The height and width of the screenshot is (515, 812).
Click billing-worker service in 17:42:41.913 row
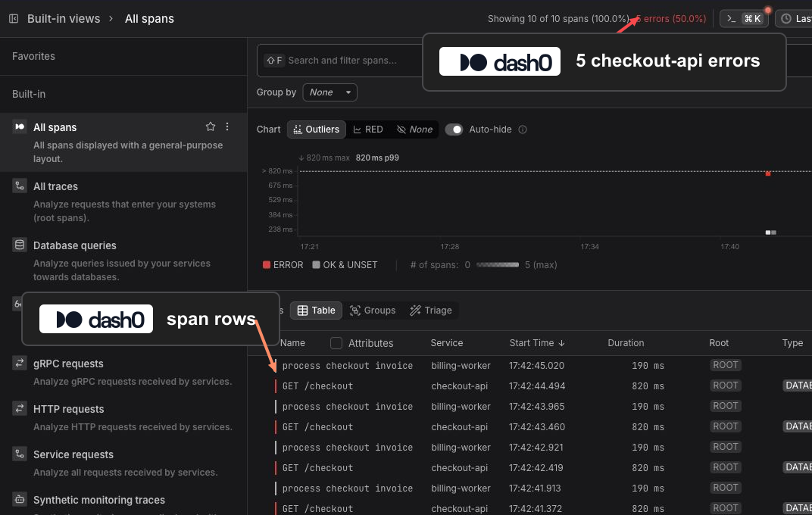(x=461, y=488)
